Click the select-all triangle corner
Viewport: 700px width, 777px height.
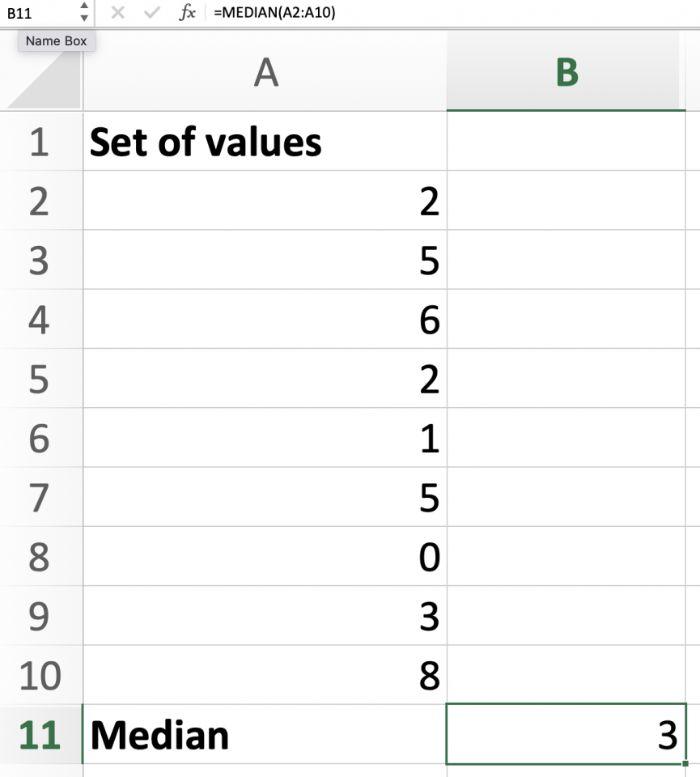coord(45,81)
